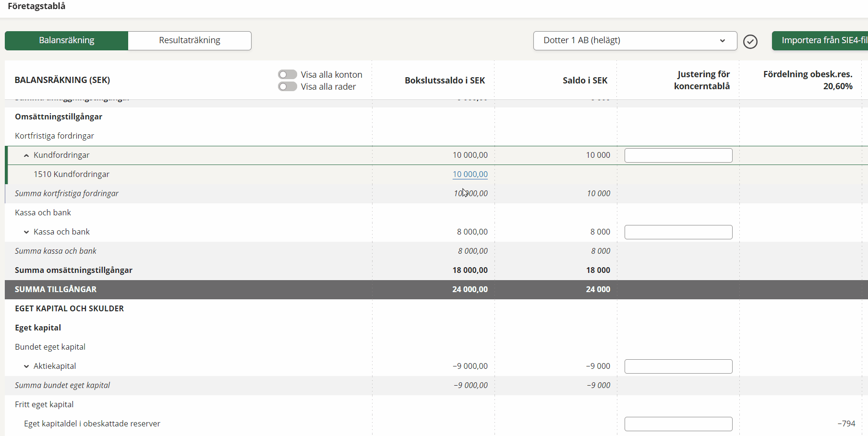This screenshot has width=868, height=436.
Task: Click the checkmark circle icon beside company dropdown
Action: 750,42
